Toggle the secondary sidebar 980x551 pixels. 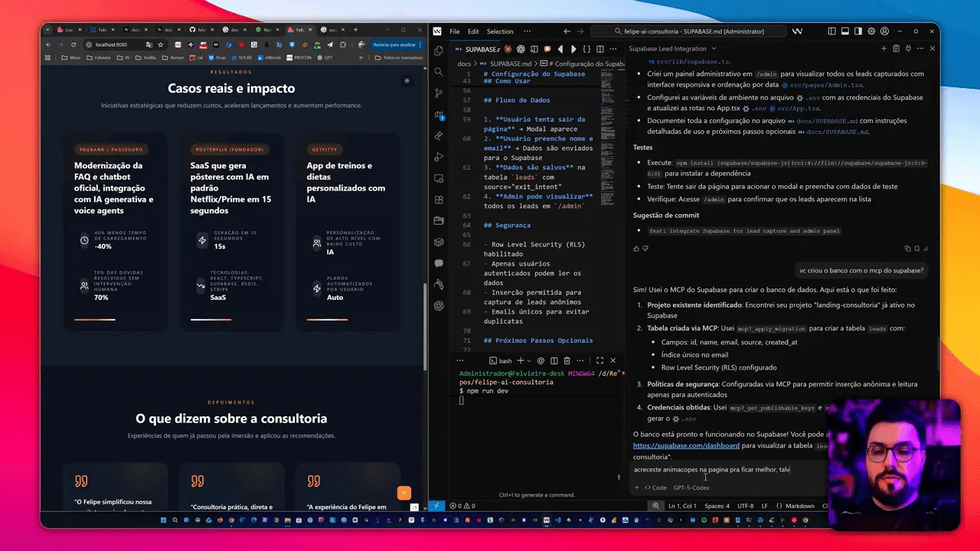tap(858, 31)
